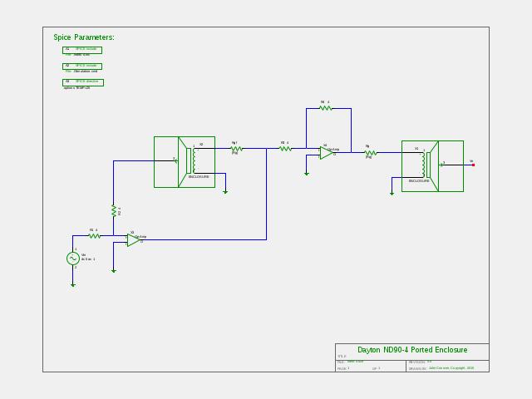Select the Vin AC voltage source symbol
532x399 pixels.
pos(73,259)
